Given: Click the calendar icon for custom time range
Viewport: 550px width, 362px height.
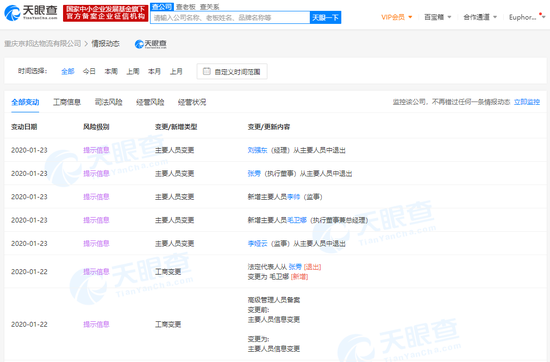Looking at the screenshot, I should point(207,71).
